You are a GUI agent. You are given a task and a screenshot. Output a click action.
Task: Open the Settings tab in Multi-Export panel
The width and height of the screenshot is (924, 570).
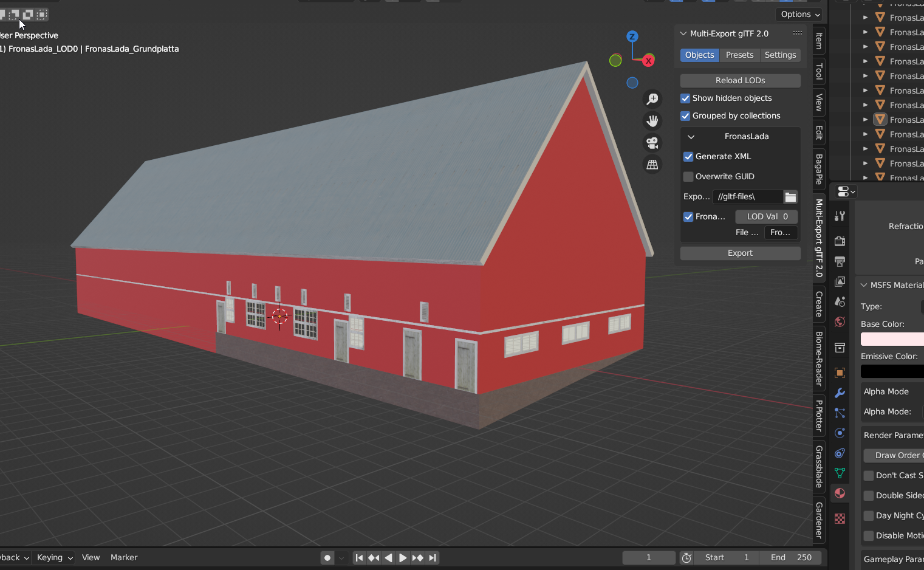(780, 55)
